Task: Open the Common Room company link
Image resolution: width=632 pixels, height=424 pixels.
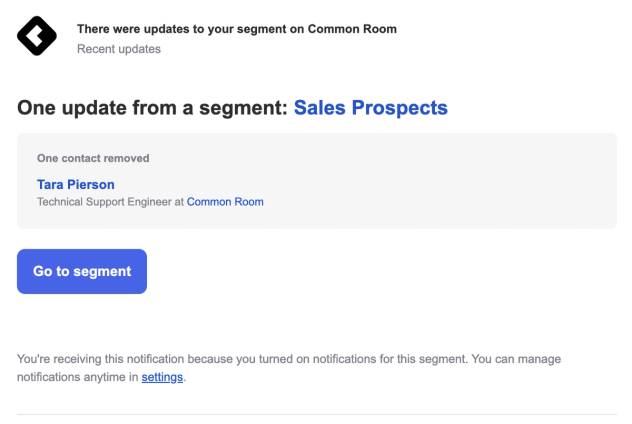Action: tap(225, 201)
